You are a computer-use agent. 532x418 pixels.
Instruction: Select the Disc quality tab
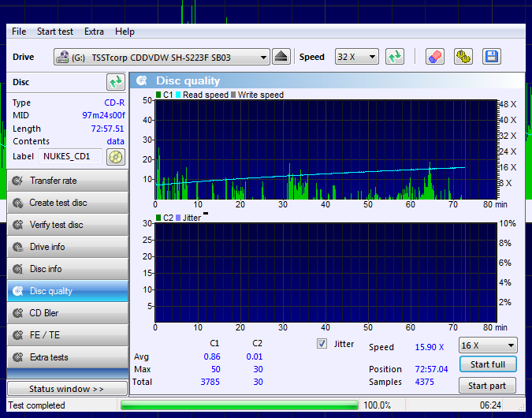point(68,291)
